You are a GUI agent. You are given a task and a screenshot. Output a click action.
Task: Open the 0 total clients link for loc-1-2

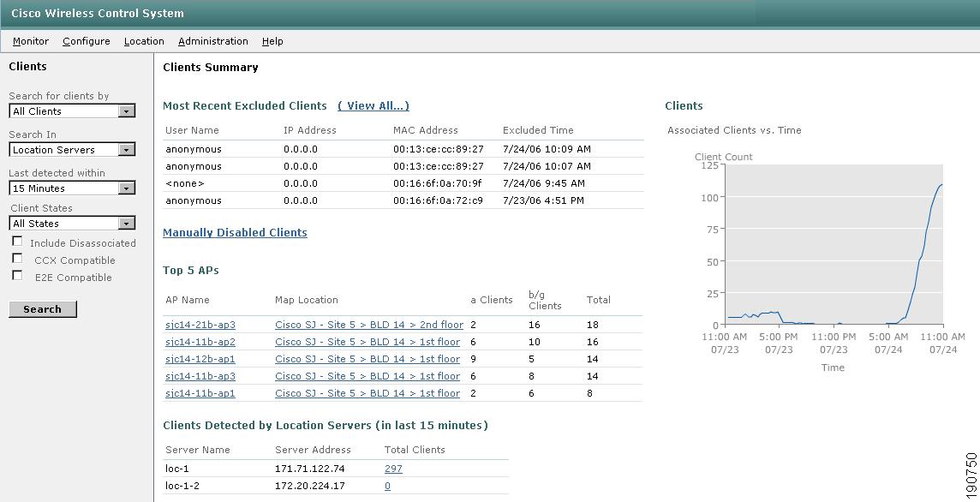(387, 486)
